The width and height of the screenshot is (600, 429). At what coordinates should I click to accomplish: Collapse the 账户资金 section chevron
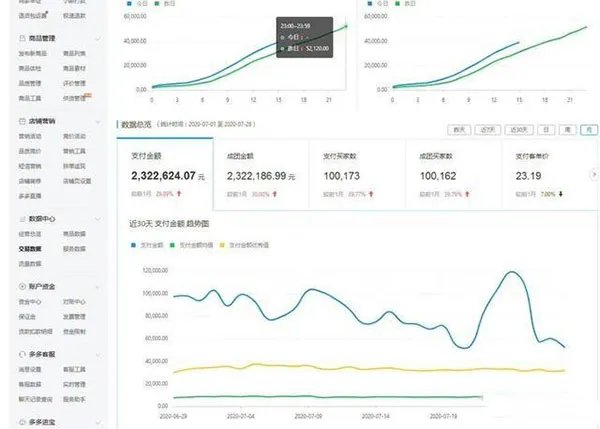point(97,286)
